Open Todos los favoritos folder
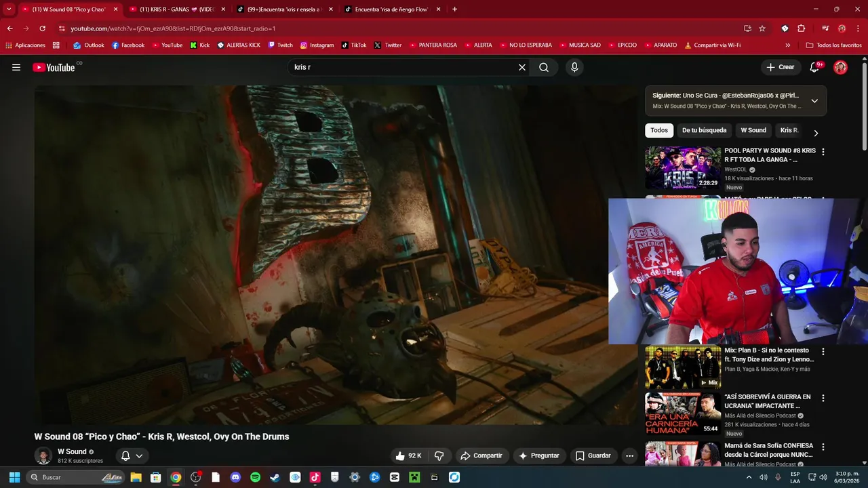This screenshot has width=868, height=488. click(833, 45)
